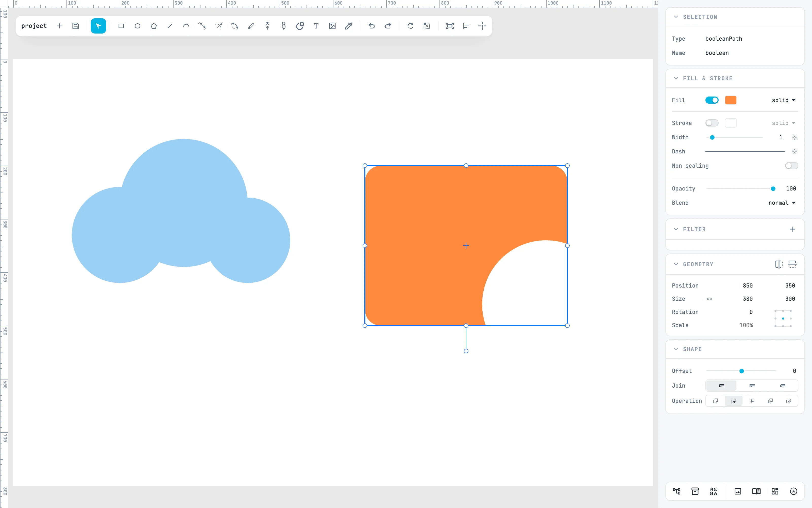Click the Position X value 850
The image size is (812, 508).
[x=748, y=285]
